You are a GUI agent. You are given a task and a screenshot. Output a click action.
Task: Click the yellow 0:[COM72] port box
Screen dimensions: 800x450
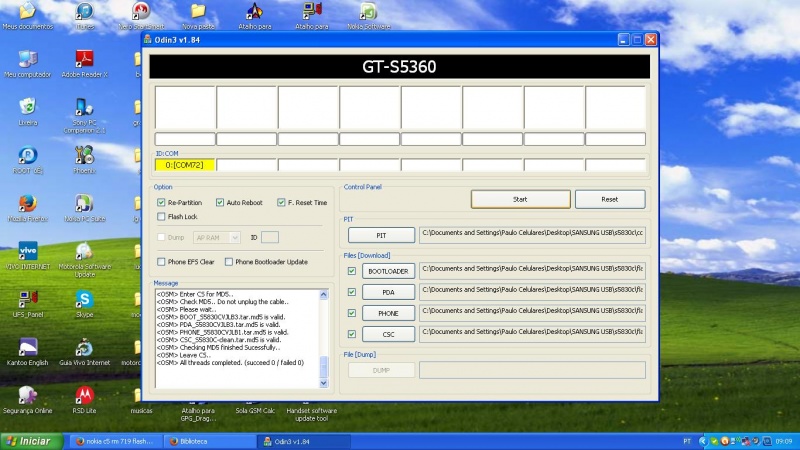click(x=185, y=165)
